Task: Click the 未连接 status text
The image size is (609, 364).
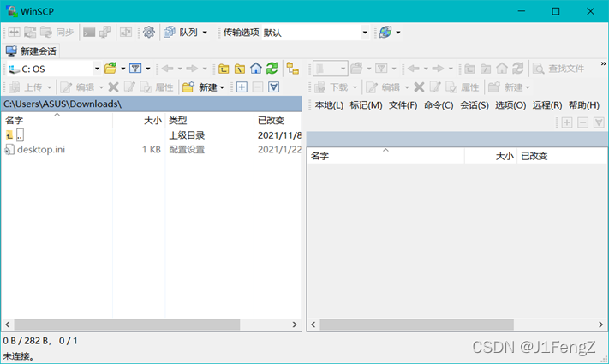Action: click(18, 355)
